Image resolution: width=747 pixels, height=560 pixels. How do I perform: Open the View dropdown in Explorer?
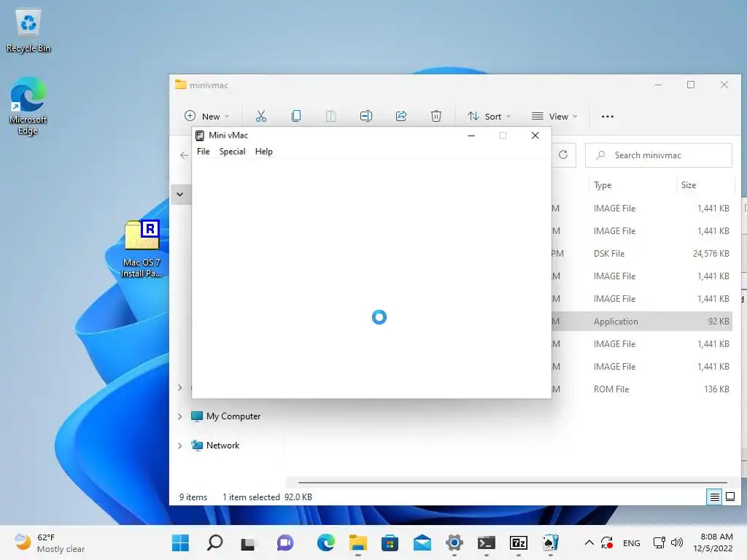[x=554, y=116]
